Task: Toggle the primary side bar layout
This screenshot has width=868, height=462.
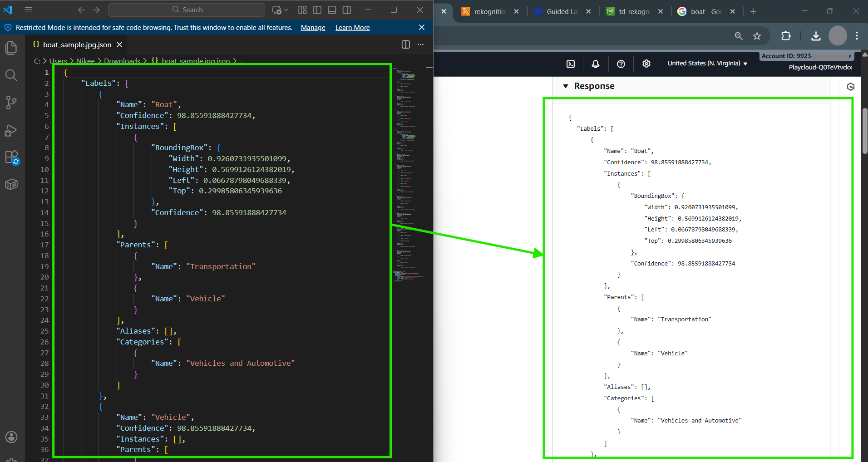Action: (317, 10)
